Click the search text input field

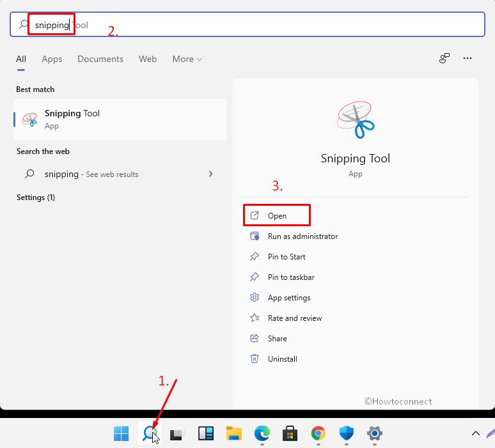point(247,25)
